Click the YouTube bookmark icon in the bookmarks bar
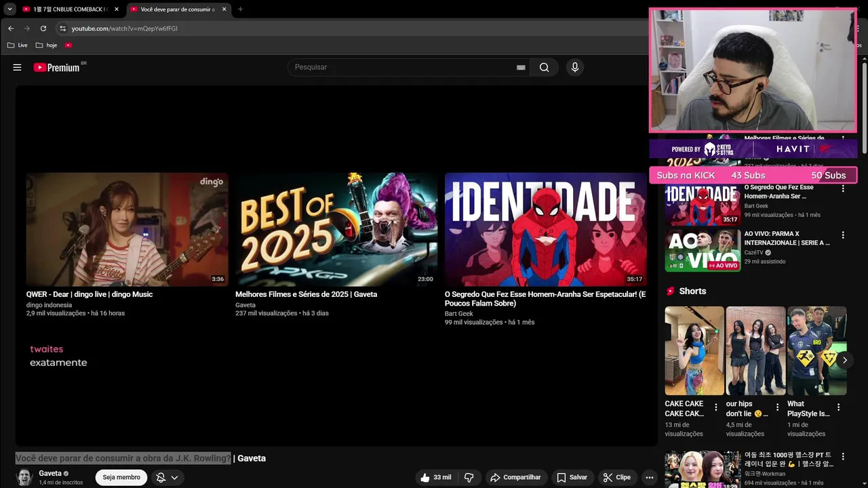Viewport: 868px width, 488px height. tap(68, 45)
